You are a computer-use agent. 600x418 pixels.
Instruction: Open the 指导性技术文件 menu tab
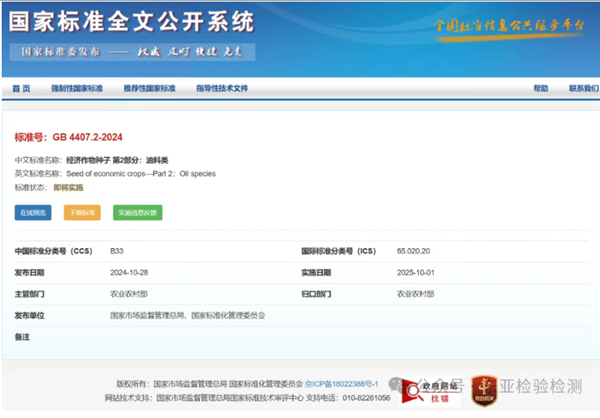click(x=221, y=89)
